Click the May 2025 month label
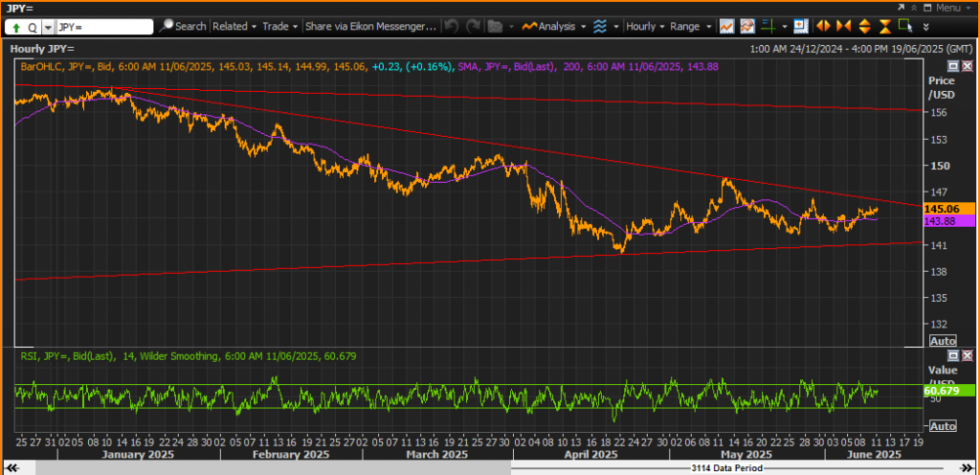 pyautogui.click(x=746, y=454)
